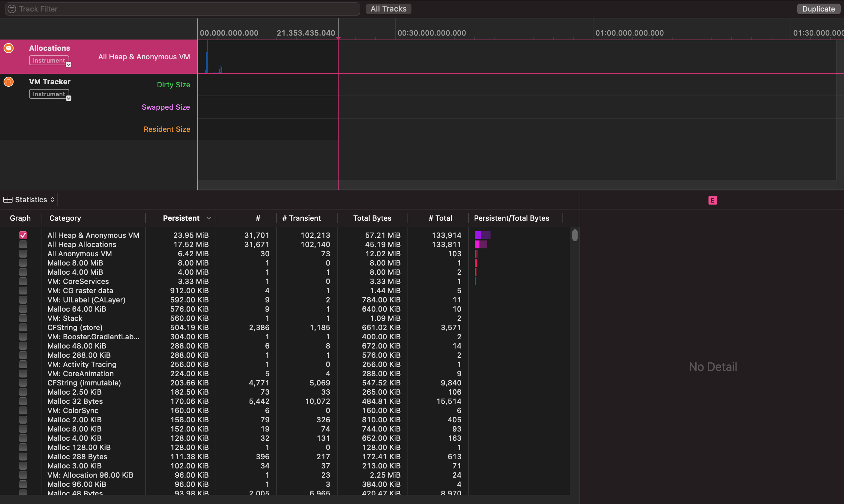Expand the VM Tracker instrument dropdown arrow
Image resolution: width=844 pixels, height=504 pixels.
pyautogui.click(x=69, y=98)
